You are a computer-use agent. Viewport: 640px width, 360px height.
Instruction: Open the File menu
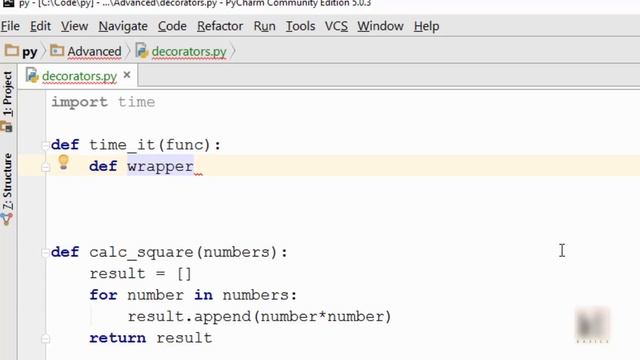click(x=10, y=26)
